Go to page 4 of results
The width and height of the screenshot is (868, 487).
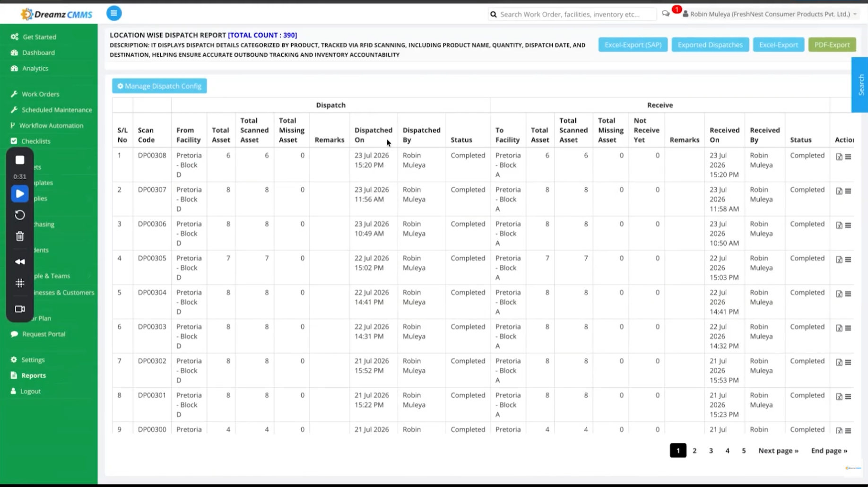pyautogui.click(x=727, y=451)
